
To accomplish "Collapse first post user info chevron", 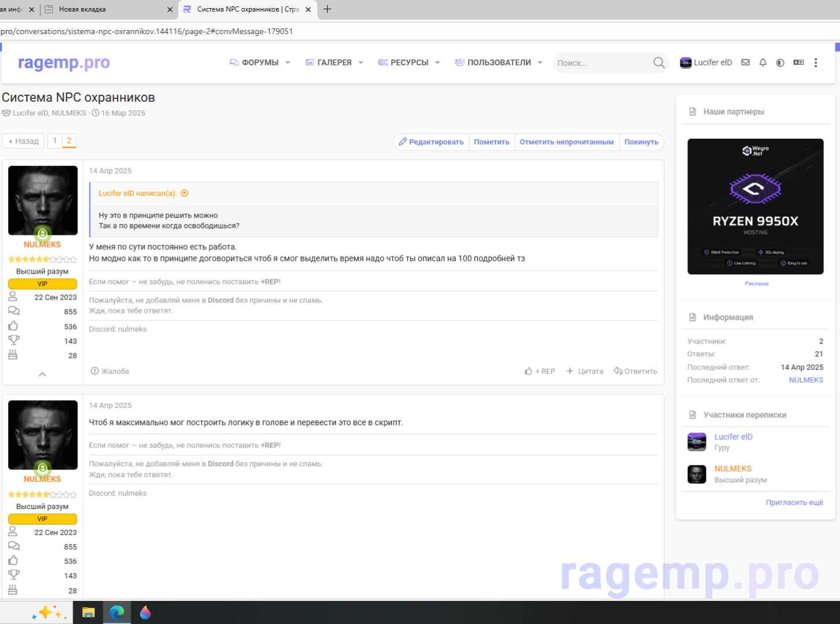I will tap(42, 374).
